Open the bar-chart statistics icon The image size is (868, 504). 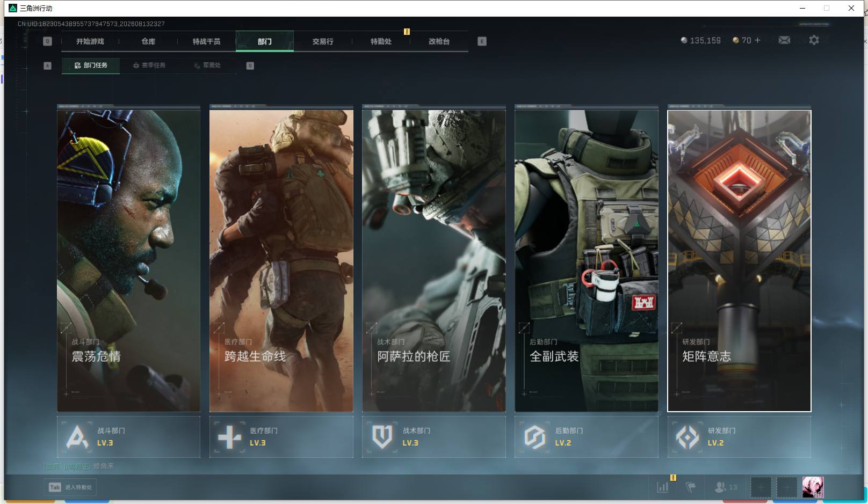click(x=663, y=487)
